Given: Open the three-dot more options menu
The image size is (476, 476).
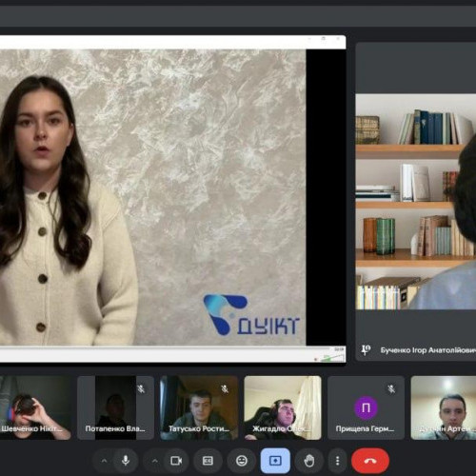Looking at the screenshot, I should point(337,461).
